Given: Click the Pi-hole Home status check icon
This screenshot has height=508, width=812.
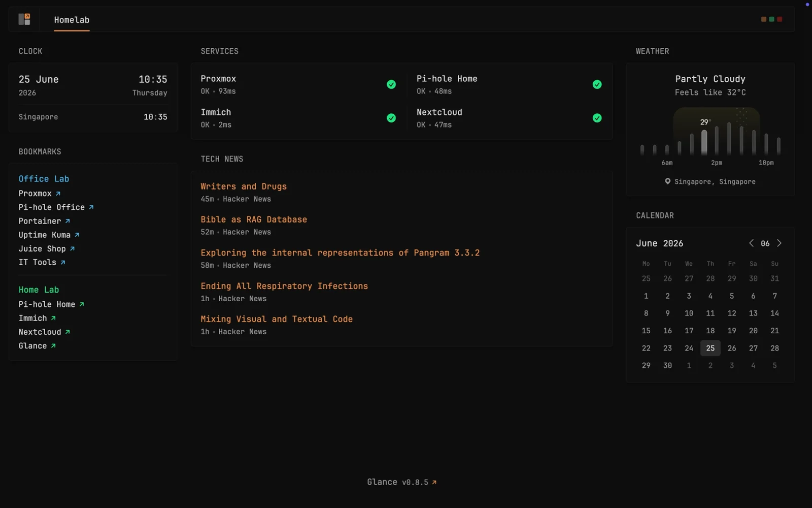Looking at the screenshot, I should click(x=597, y=84).
